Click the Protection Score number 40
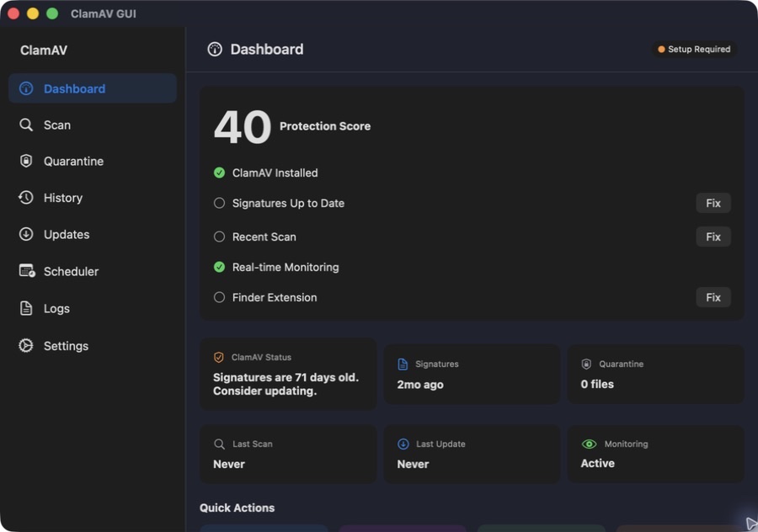This screenshot has height=532, width=758. click(x=243, y=127)
